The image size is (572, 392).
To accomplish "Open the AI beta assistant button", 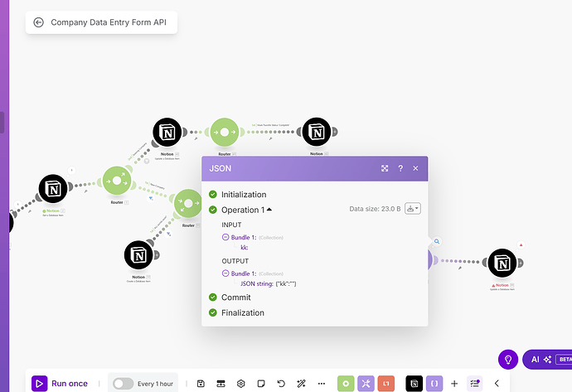I will pyautogui.click(x=547, y=359).
